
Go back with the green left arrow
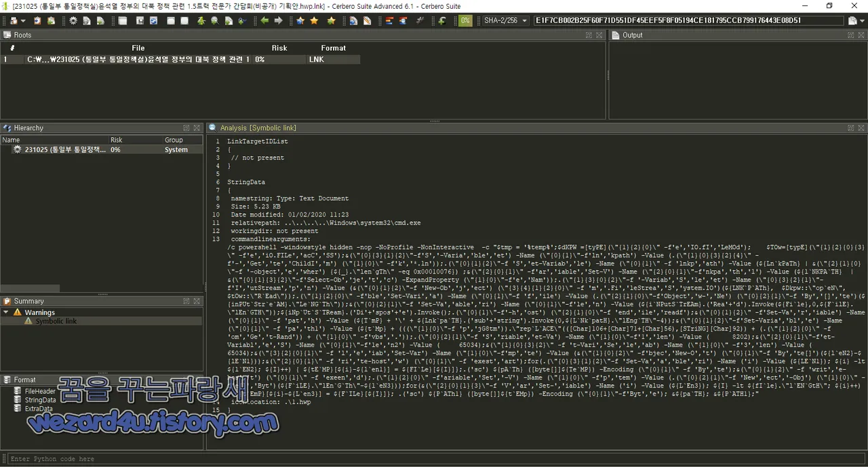(264, 20)
